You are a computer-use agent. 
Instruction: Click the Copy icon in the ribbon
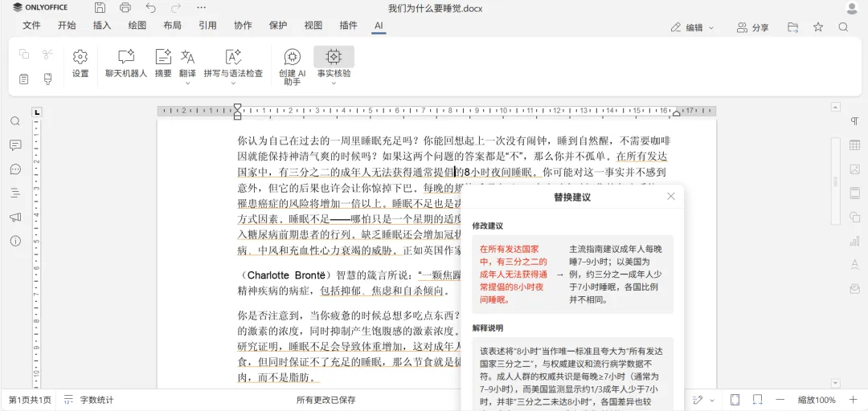(24, 54)
